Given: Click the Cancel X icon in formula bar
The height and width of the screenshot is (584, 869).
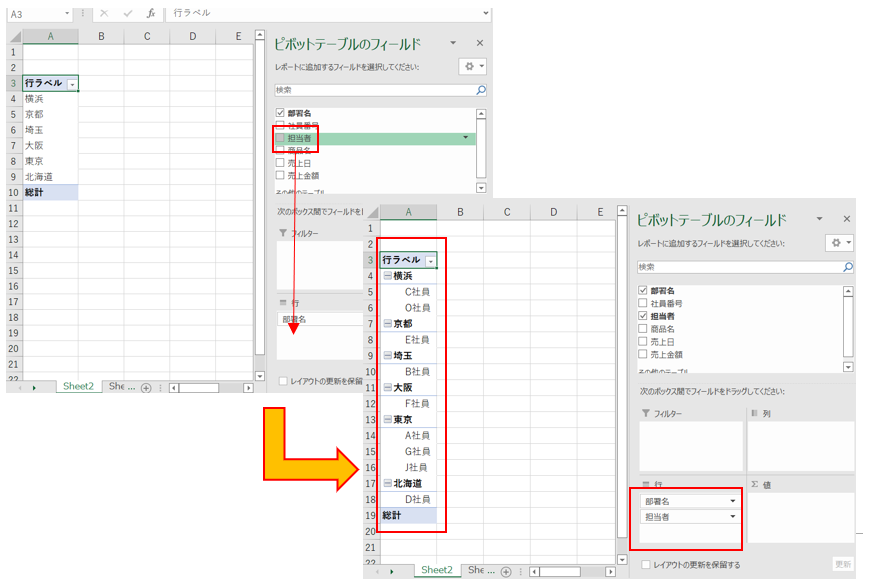Looking at the screenshot, I should pyautogui.click(x=103, y=13).
